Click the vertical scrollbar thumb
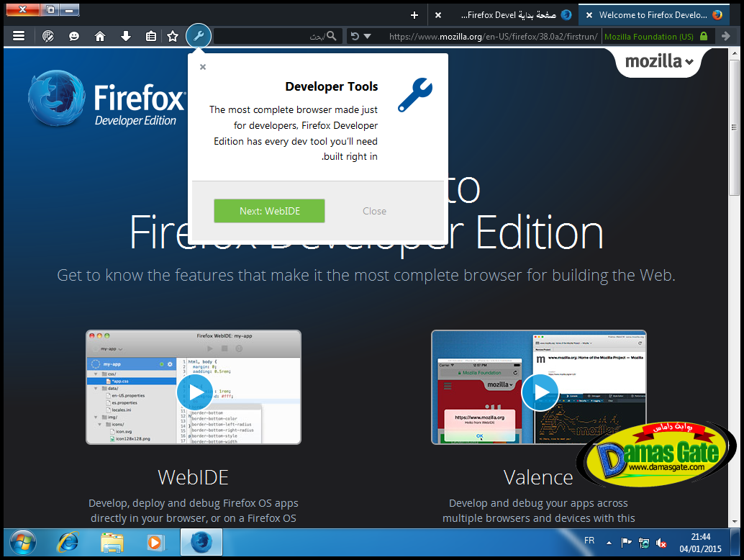 734,127
